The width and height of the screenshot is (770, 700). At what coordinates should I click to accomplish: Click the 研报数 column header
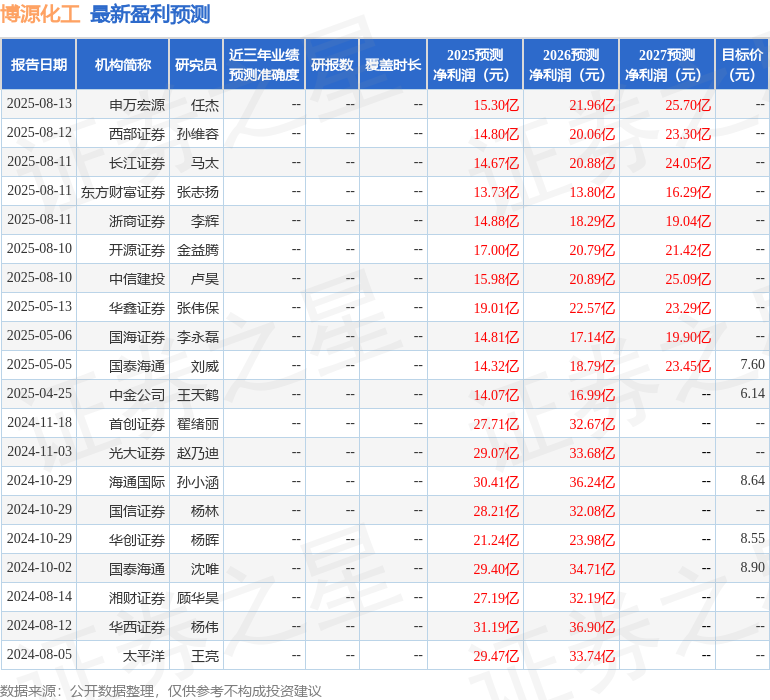[x=332, y=65]
